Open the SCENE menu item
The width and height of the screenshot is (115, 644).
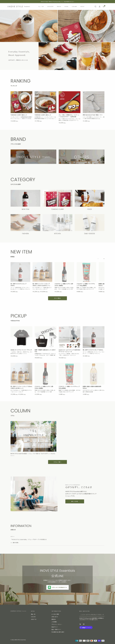[x=66, y=7]
